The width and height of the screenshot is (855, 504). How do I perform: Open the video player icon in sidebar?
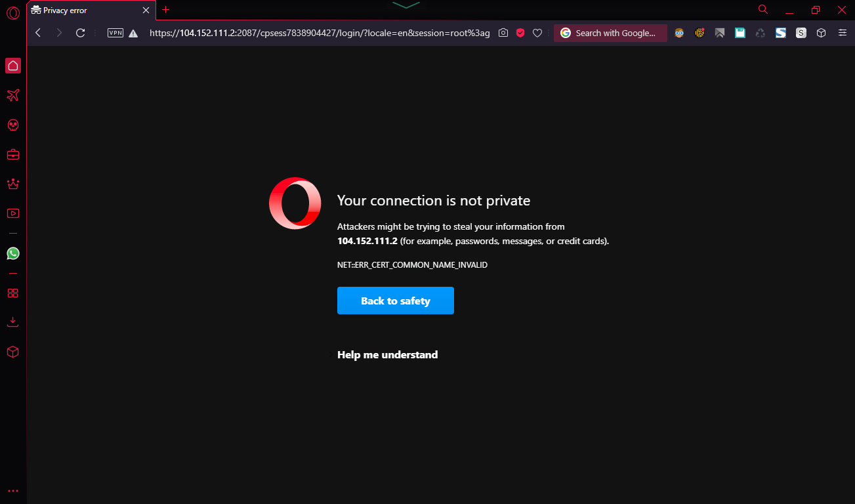(x=13, y=213)
